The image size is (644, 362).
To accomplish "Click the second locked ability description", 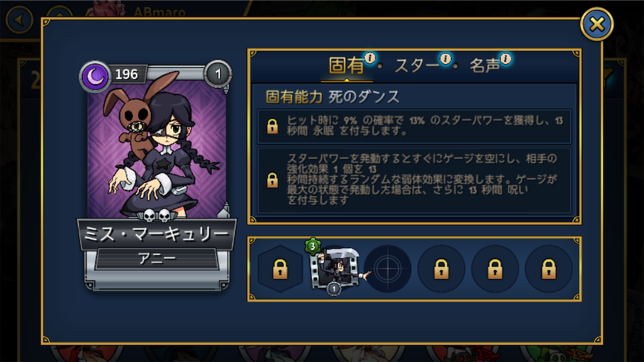I will point(414,180).
